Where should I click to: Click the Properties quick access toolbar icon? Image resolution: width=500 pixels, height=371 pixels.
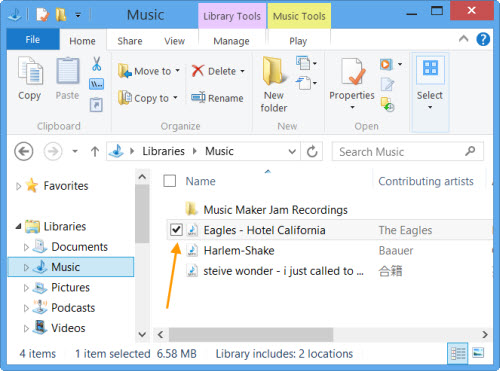pos(43,15)
